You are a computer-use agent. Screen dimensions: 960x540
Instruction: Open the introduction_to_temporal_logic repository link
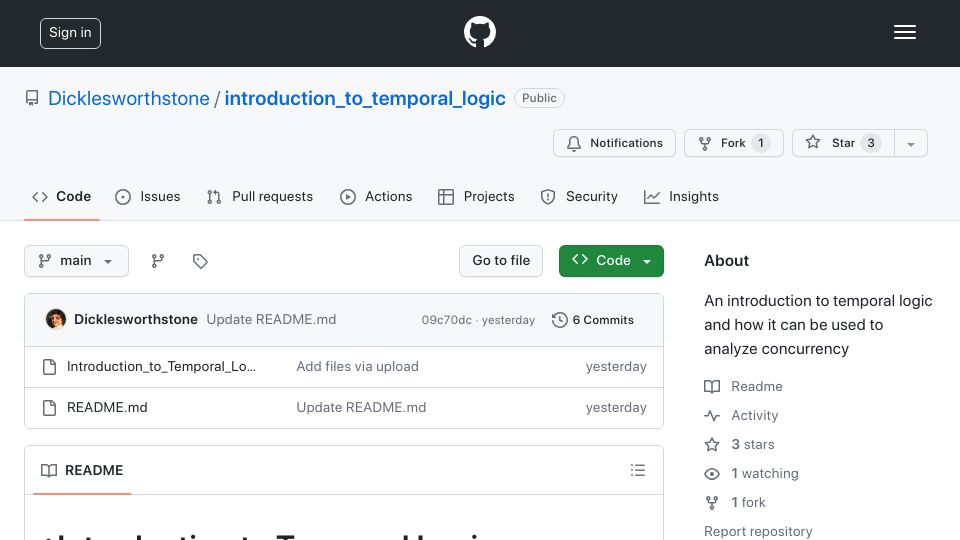tap(365, 99)
